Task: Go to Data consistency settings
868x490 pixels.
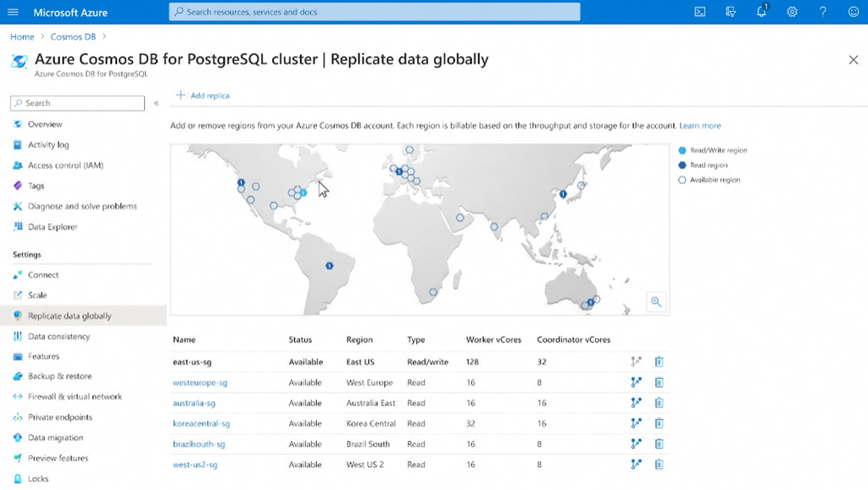Action: [x=58, y=337]
